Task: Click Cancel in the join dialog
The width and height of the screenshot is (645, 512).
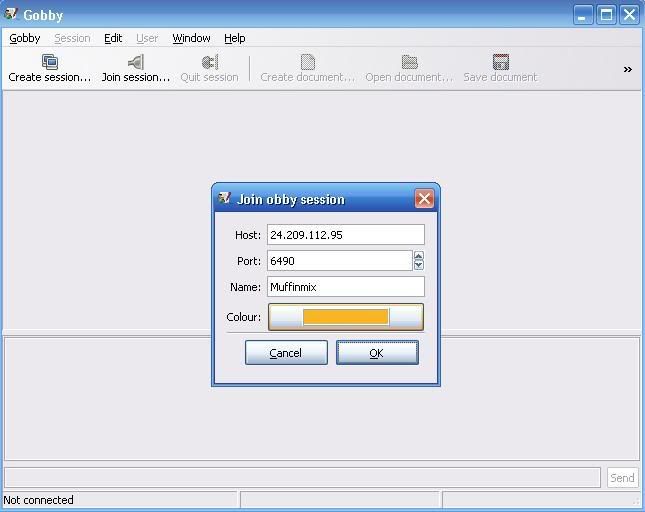Action: pyautogui.click(x=286, y=352)
